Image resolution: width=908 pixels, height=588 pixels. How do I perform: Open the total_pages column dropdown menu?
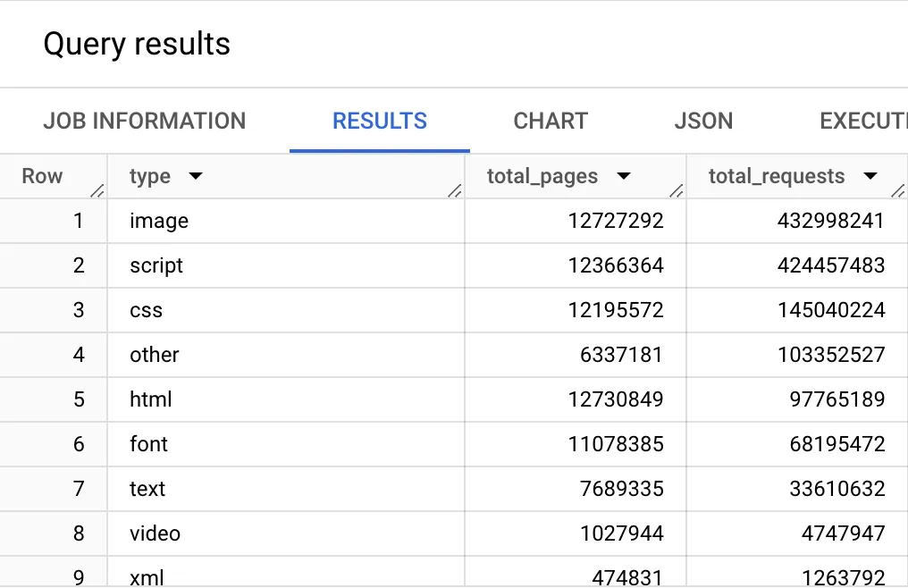[x=623, y=176]
